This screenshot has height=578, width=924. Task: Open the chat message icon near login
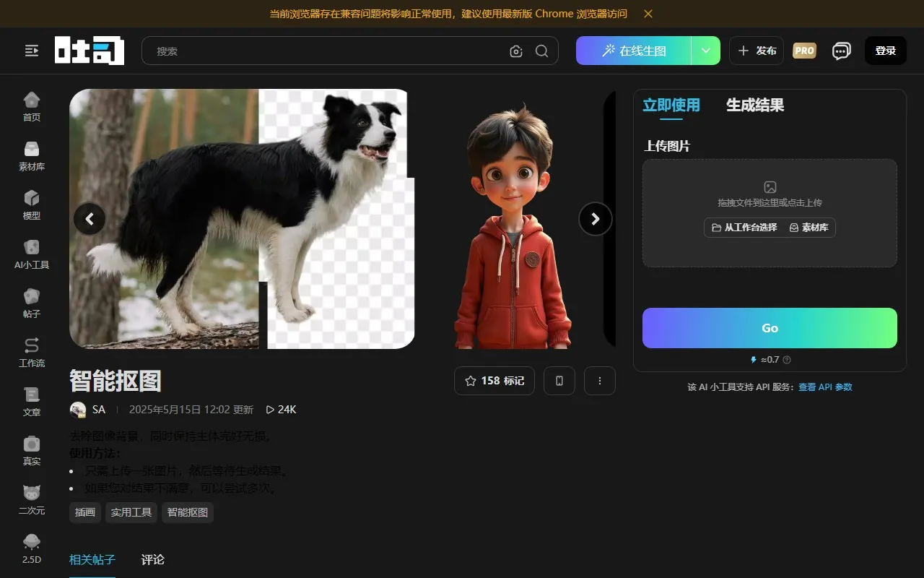coord(841,51)
